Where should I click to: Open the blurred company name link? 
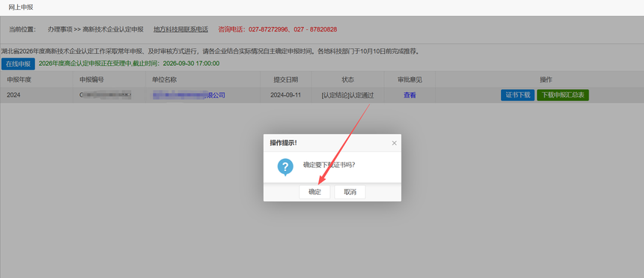pos(189,95)
